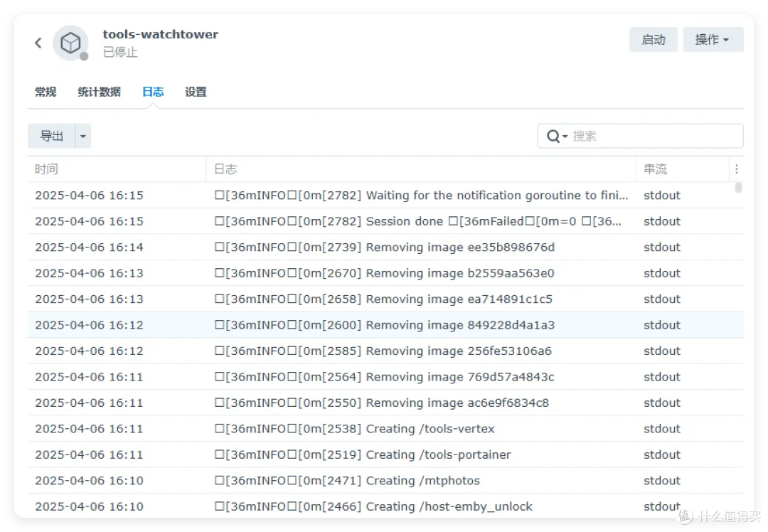Screen dimensions: 768x532
Task: Select log 'Removing image ac6e9f6834c8'
Action: click(385, 403)
